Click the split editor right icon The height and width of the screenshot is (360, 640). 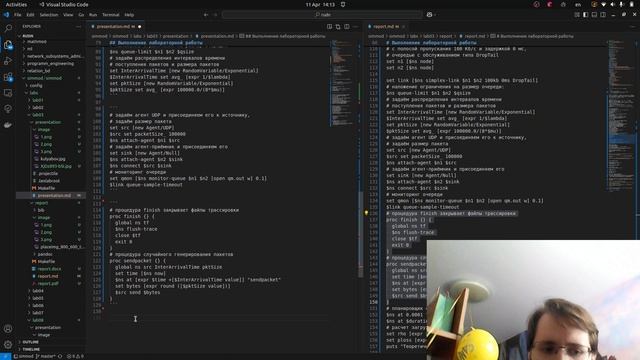tap(347, 27)
